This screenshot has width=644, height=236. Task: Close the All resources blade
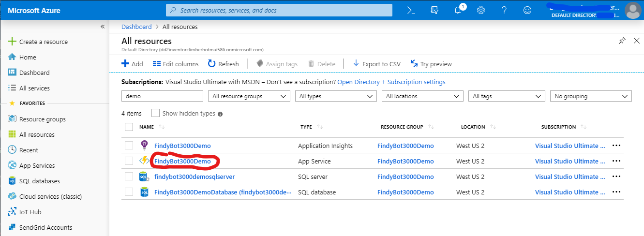coord(637,41)
